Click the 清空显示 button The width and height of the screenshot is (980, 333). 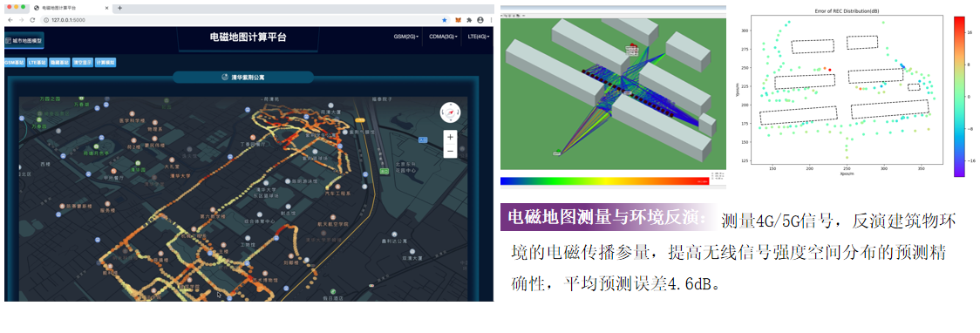[83, 63]
